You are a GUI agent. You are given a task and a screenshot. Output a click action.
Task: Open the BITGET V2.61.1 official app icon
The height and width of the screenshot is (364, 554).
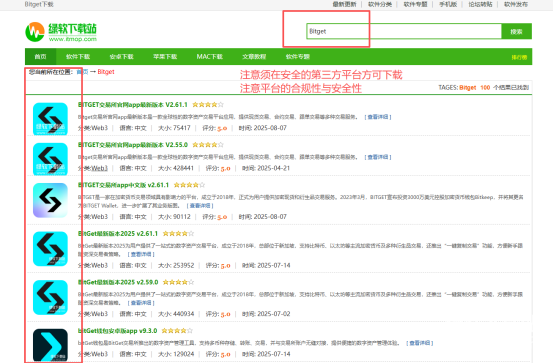pyautogui.click(x=50, y=119)
